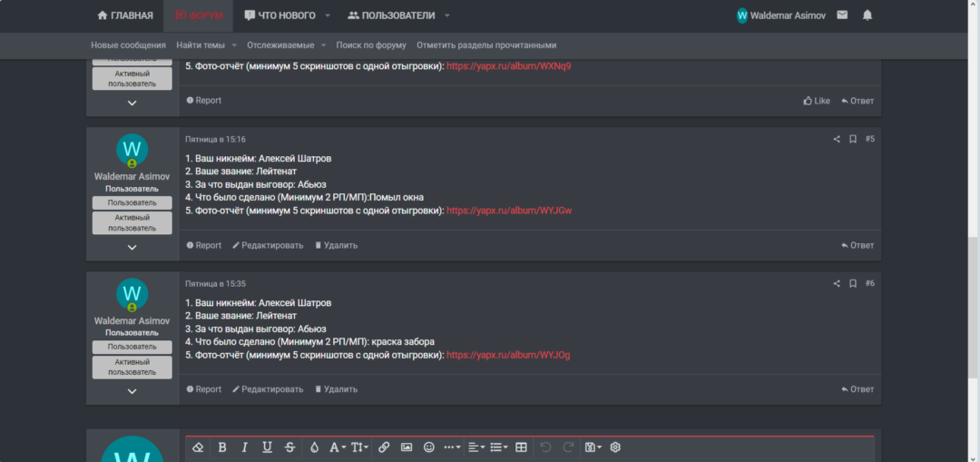Click the redo icon in editor

[568, 447]
